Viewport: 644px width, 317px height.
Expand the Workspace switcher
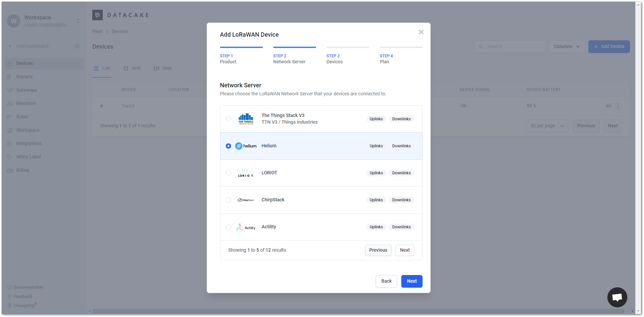pyautogui.click(x=78, y=21)
